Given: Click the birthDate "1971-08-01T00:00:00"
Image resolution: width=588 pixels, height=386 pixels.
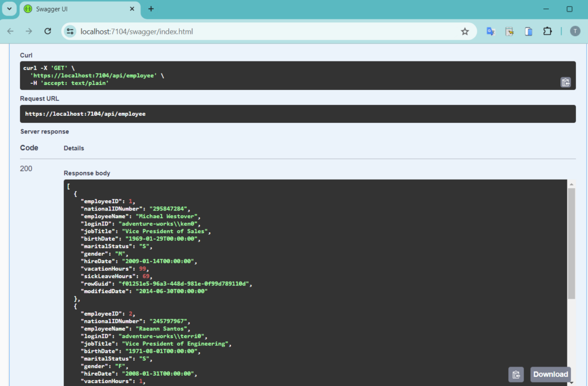Looking at the screenshot, I should click(163, 351).
